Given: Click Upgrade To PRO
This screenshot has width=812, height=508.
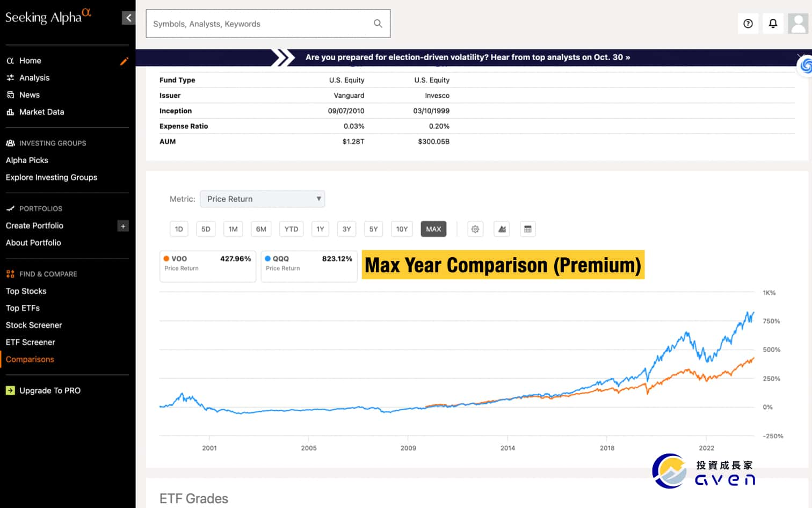Looking at the screenshot, I should coord(50,390).
